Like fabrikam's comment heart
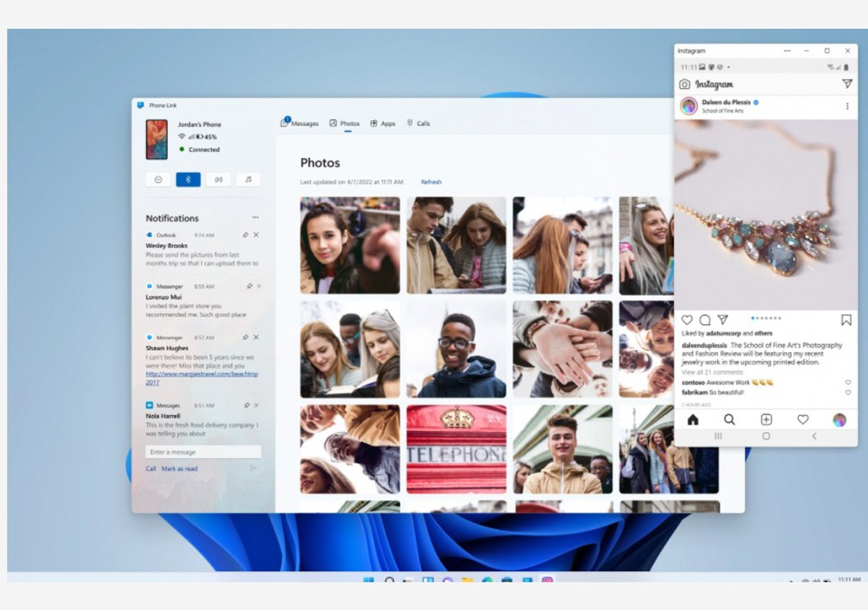The image size is (868, 610). [x=848, y=392]
